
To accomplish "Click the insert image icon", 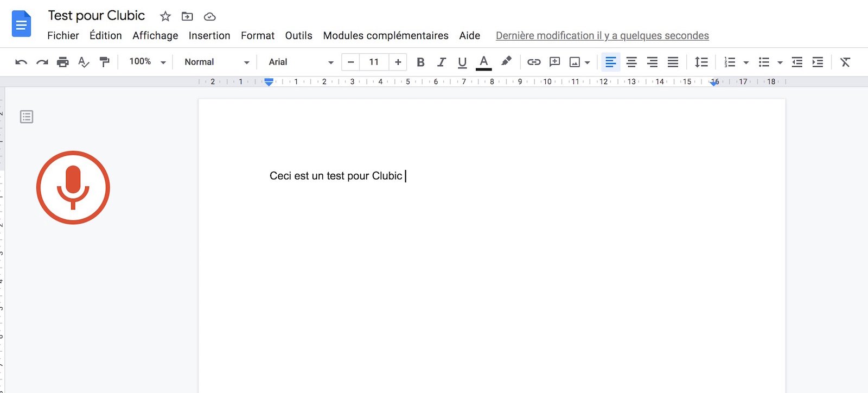I will click(575, 62).
